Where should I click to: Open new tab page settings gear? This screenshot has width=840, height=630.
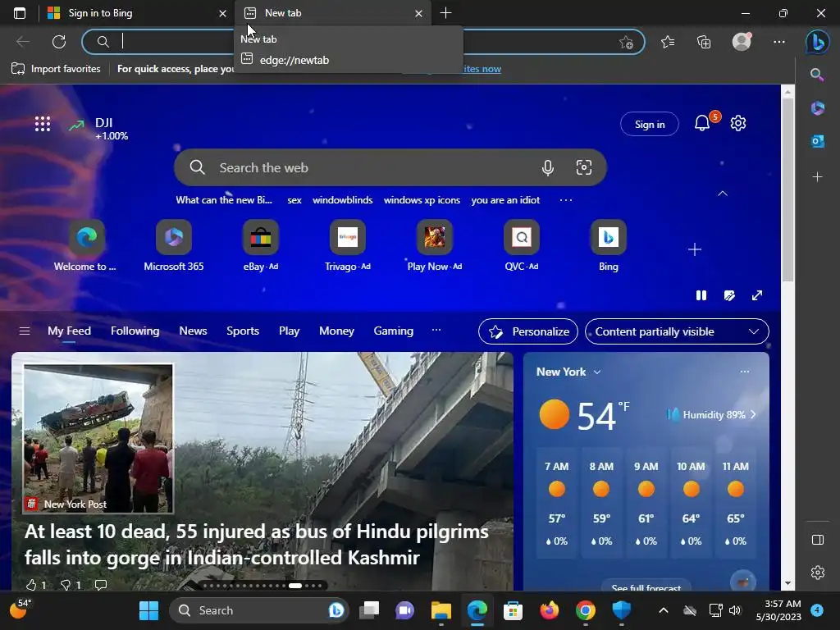tap(738, 123)
